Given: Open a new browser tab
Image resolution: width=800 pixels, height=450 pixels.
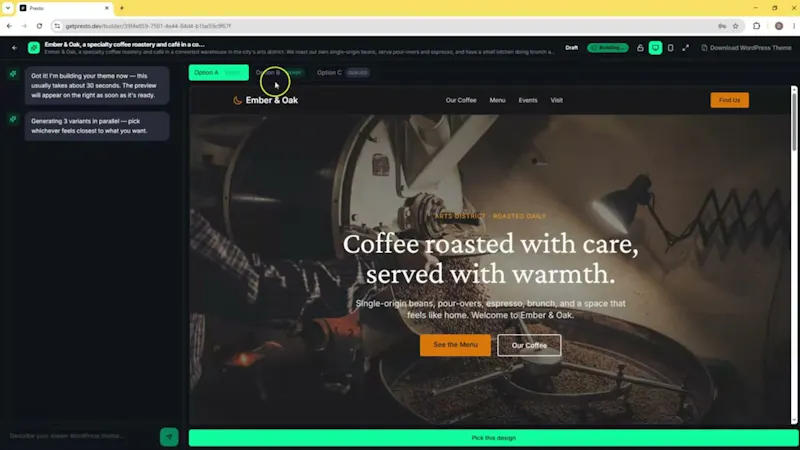Looking at the screenshot, I should (121, 8).
